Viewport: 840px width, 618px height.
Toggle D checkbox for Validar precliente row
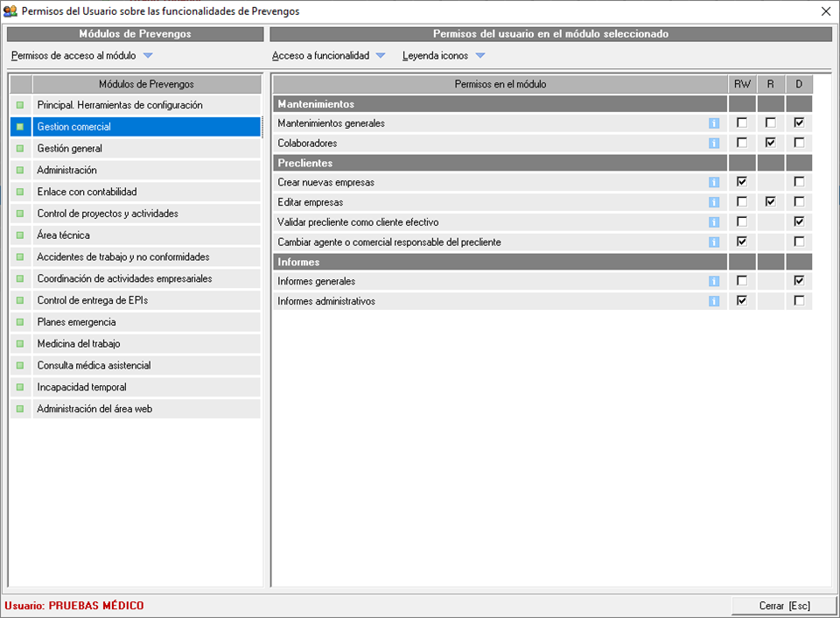pos(798,221)
